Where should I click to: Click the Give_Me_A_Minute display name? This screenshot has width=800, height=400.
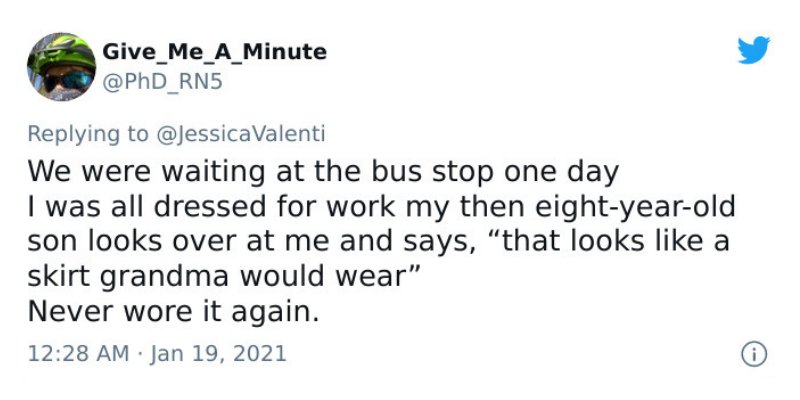214,52
